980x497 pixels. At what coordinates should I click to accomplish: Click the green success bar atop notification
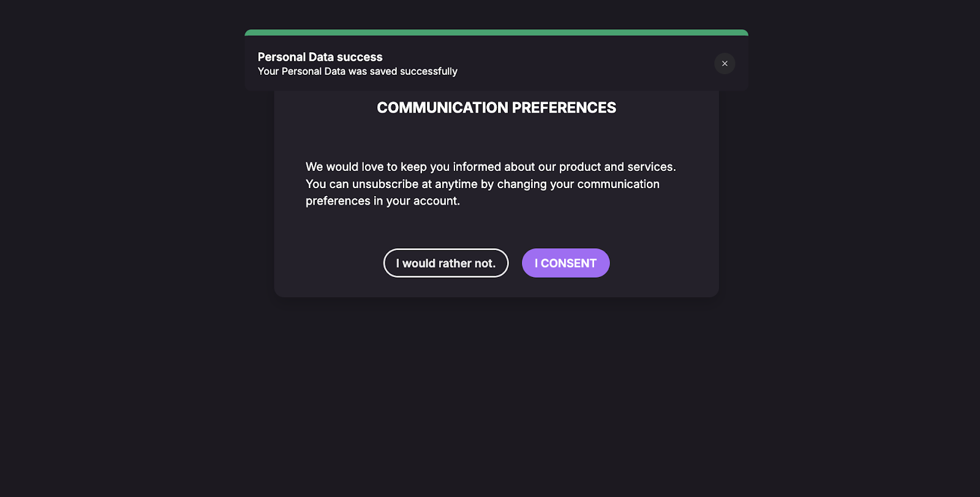click(x=497, y=32)
